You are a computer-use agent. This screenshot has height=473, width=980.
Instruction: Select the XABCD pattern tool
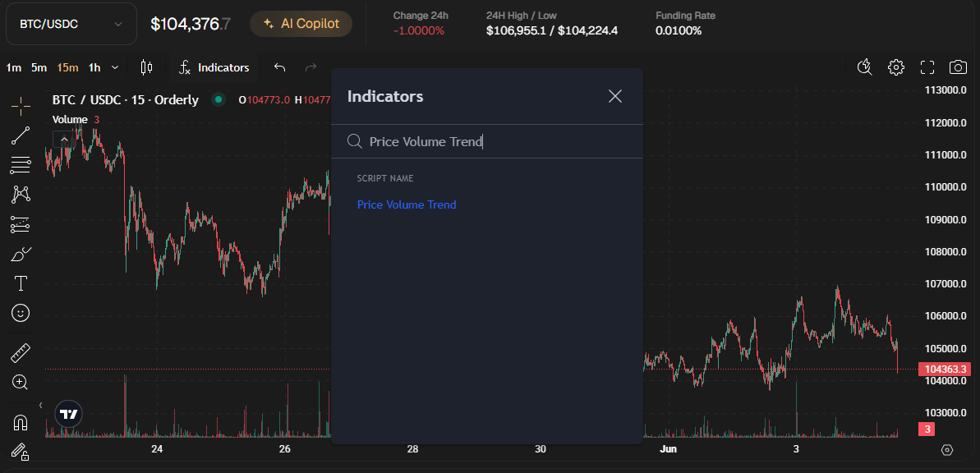pyautogui.click(x=21, y=195)
